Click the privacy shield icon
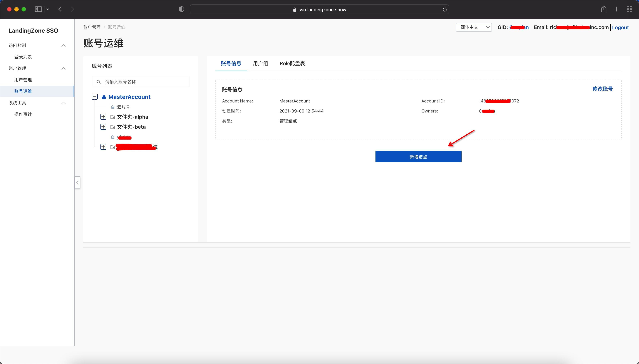The width and height of the screenshot is (639, 364). (182, 9)
